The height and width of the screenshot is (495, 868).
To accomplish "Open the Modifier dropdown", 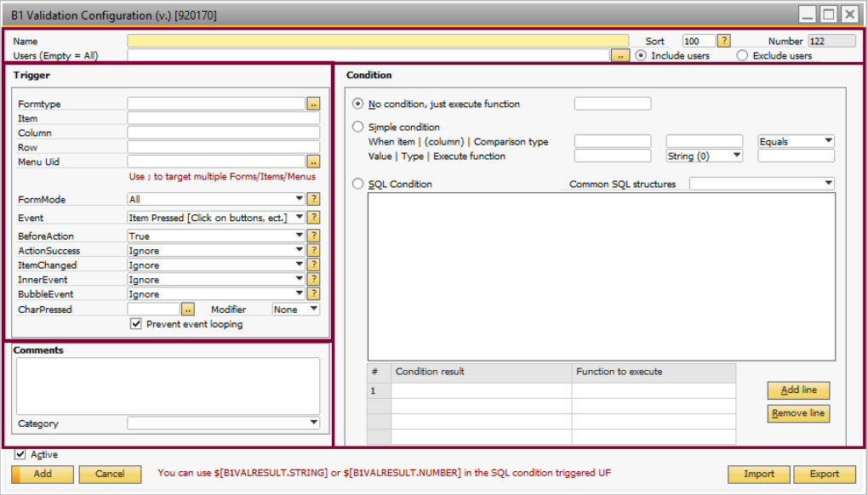I will [295, 310].
